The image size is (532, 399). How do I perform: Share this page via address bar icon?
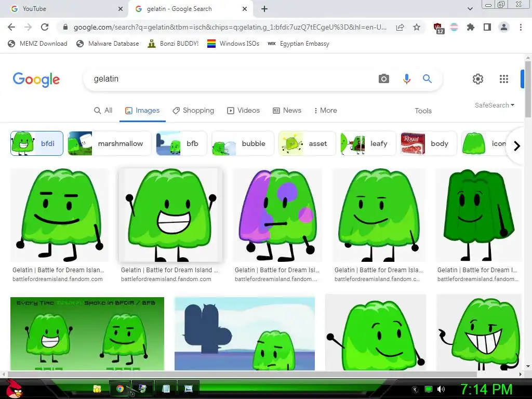point(400,27)
